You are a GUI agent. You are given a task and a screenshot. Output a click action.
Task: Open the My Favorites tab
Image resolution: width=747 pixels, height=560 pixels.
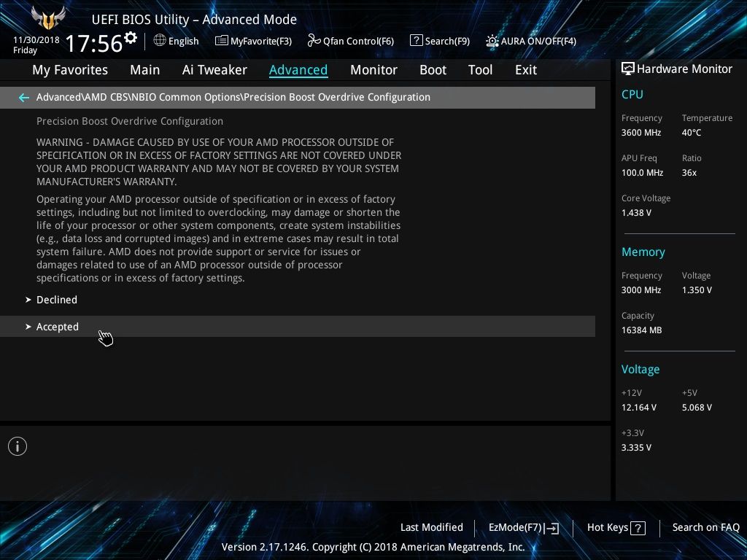(70, 70)
